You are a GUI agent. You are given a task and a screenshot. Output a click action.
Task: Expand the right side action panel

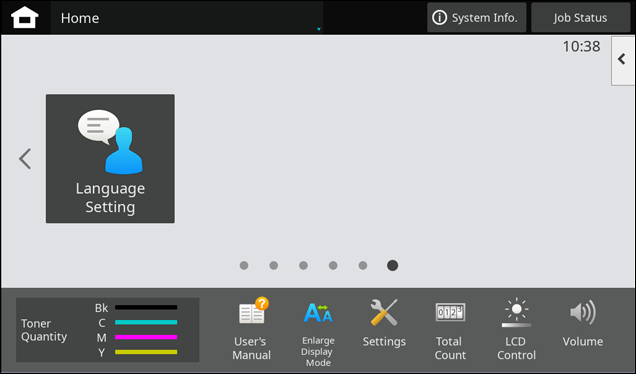[x=623, y=60]
